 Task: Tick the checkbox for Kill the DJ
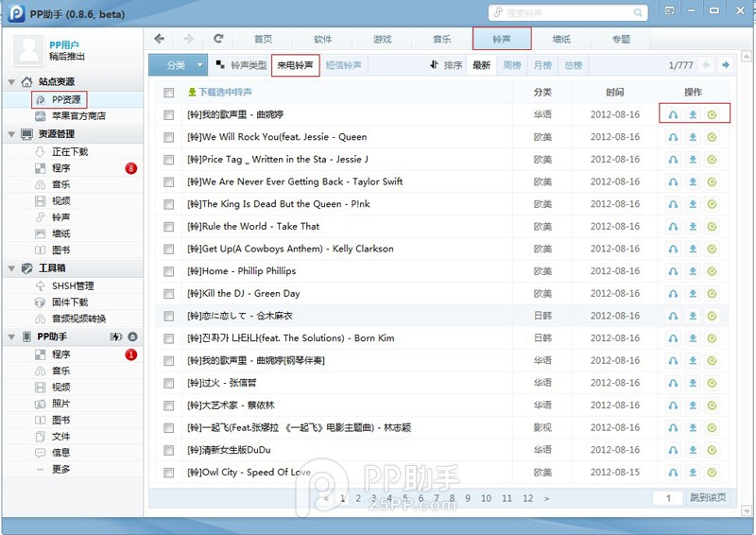coord(168,294)
